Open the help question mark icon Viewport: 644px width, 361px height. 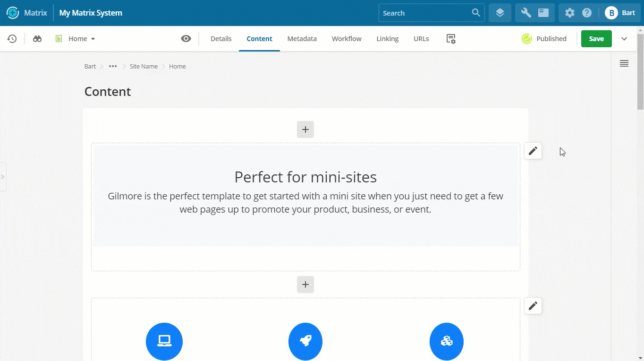(x=587, y=13)
